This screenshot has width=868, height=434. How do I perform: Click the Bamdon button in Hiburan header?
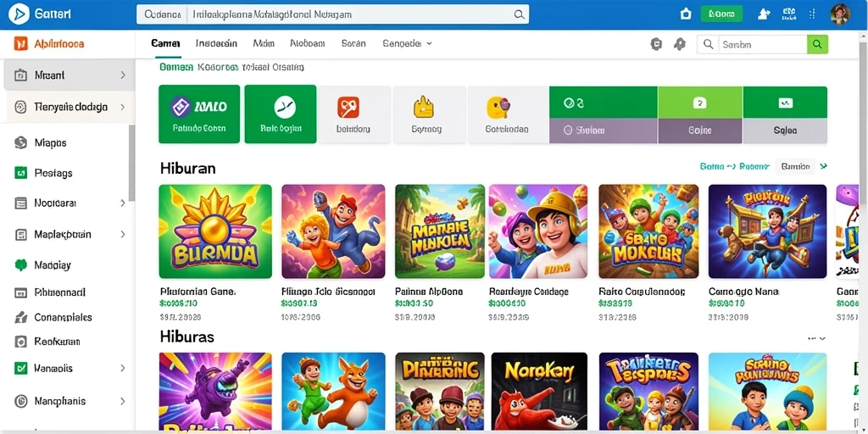795,166
